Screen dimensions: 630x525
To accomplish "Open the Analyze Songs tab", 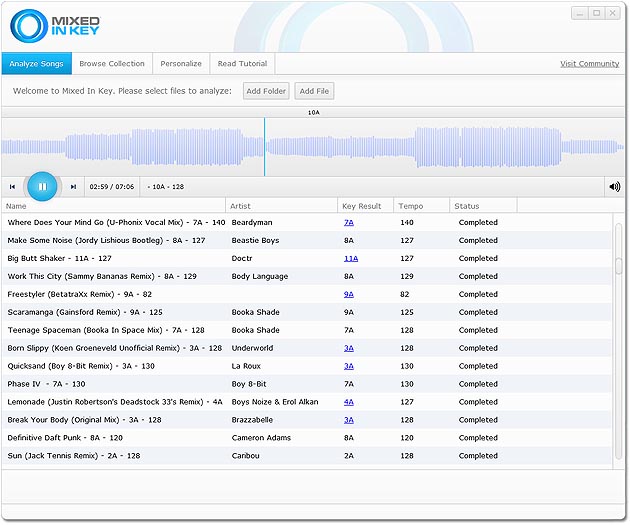I will pyautogui.click(x=37, y=63).
